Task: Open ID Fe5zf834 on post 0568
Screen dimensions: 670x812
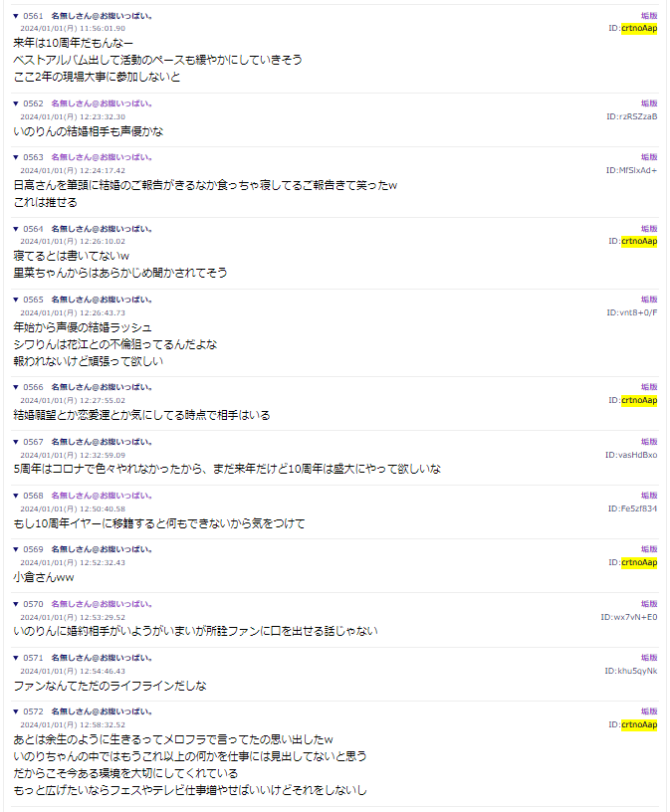Action: [632, 508]
